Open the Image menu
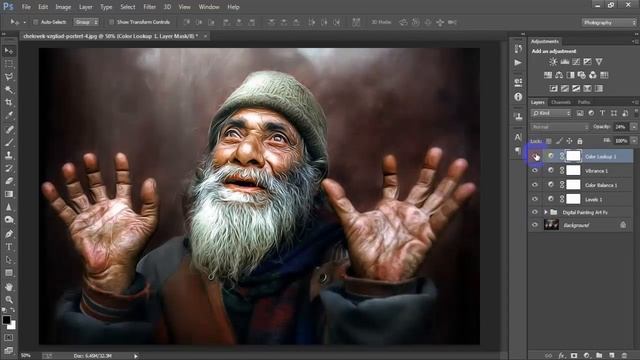The width and height of the screenshot is (640, 360). coord(63,7)
